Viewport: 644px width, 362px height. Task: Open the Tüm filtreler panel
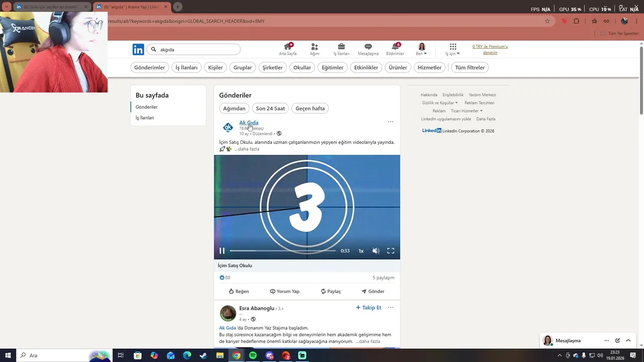(x=470, y=67)
